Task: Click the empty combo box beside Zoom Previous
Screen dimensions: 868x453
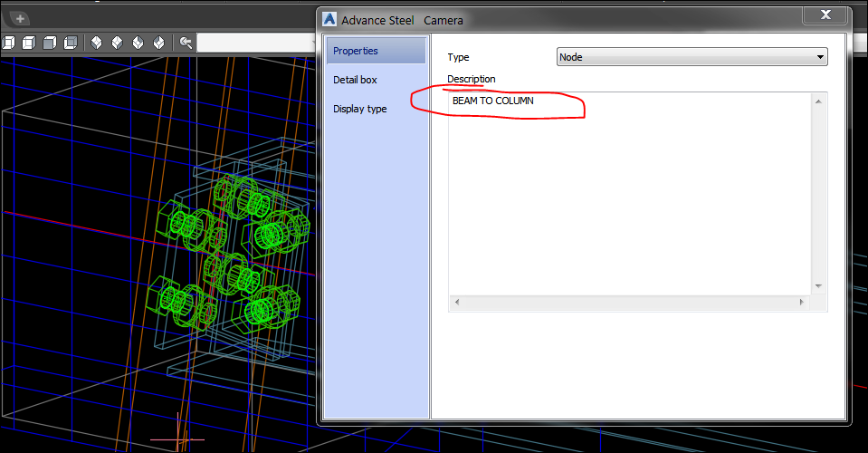Action: pyautogui.click(x=256, y=43)
